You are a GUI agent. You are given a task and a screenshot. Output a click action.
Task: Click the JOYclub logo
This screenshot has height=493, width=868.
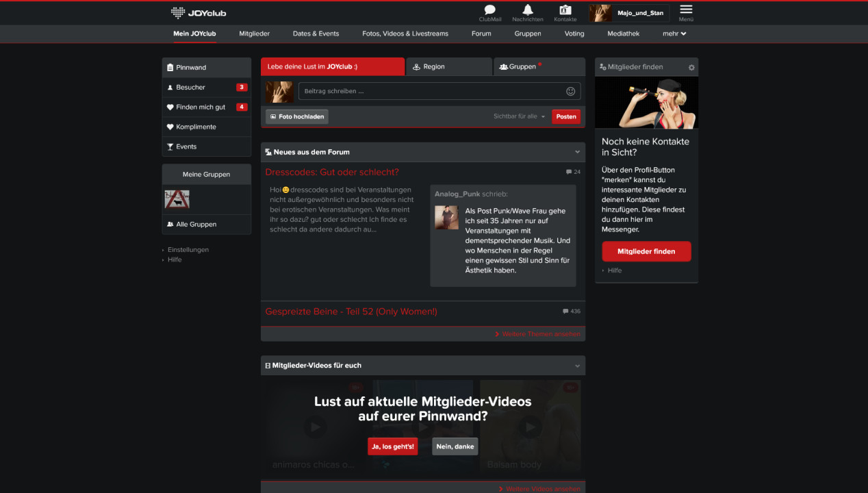(x=199, y=12)
